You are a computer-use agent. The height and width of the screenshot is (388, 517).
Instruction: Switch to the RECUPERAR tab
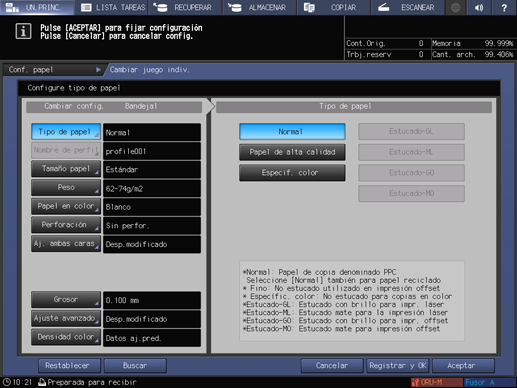[185, 7]
